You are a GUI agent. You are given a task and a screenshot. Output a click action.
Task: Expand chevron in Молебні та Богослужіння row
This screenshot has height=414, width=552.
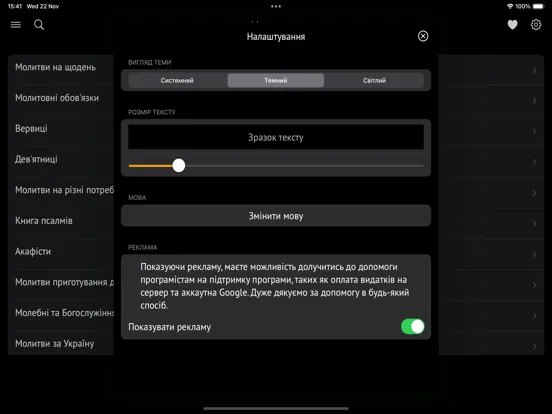pyautogui.click(x=534, y=316)
